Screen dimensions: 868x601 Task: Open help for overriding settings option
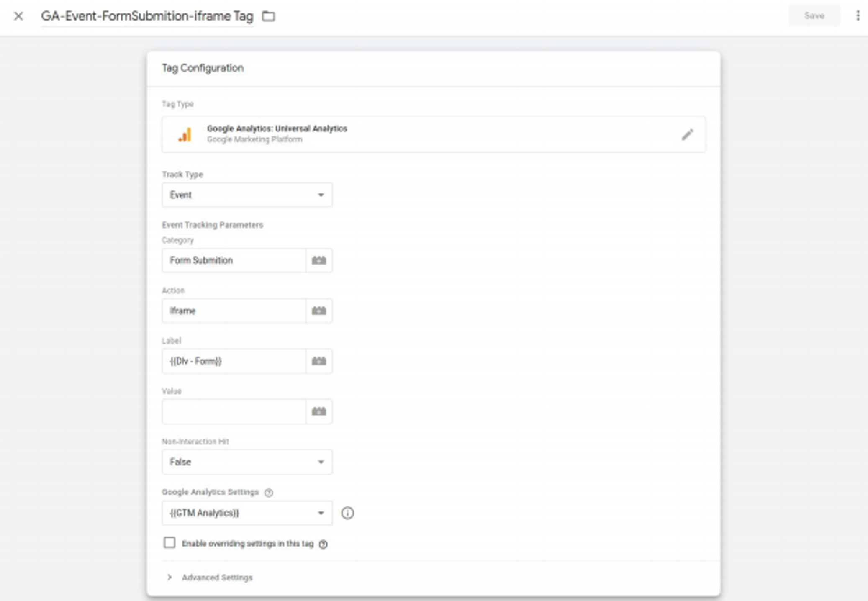[323, 544]
